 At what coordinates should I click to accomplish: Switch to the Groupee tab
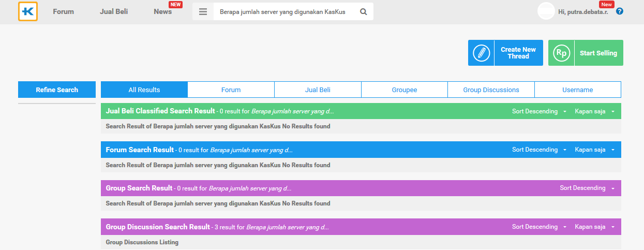[x=405, y=90]
